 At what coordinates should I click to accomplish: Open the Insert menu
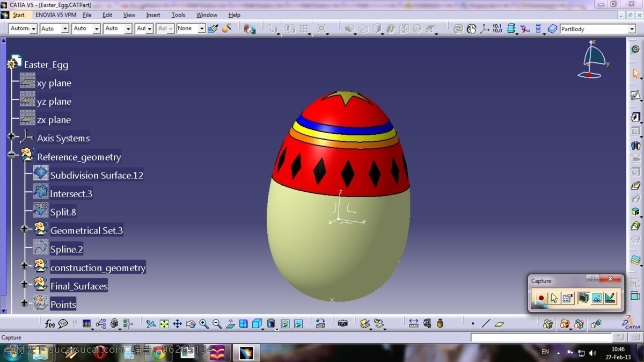tap(153, 15)
